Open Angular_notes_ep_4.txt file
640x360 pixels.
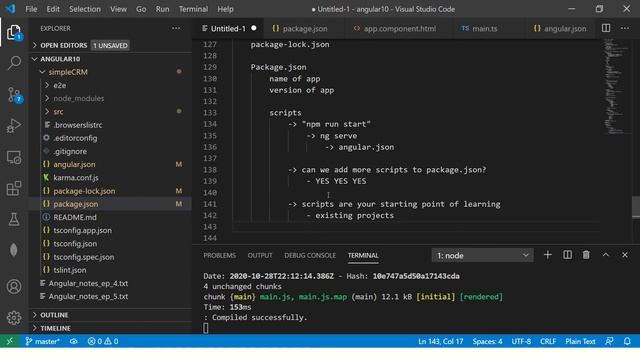click(x=88, y=283)
